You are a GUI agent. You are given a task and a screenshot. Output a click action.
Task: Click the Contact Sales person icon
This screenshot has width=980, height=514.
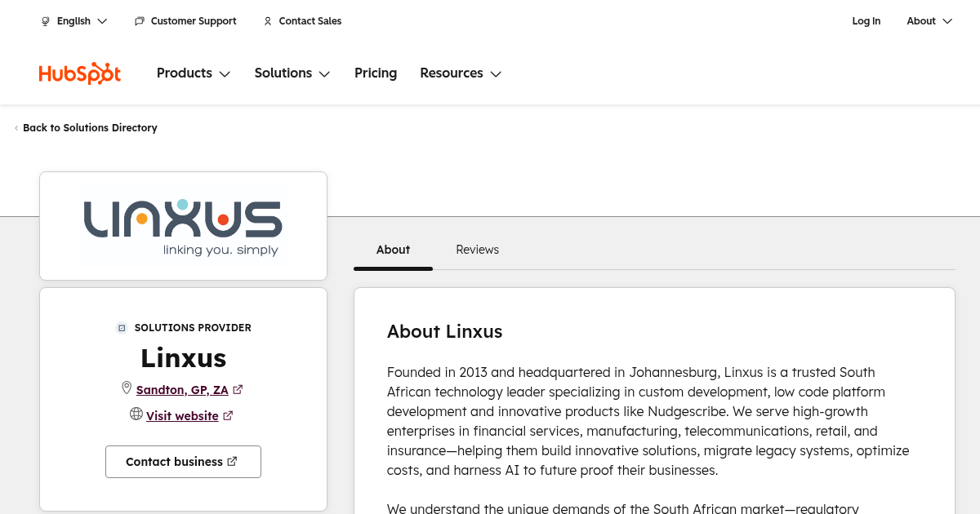[268, 21]
